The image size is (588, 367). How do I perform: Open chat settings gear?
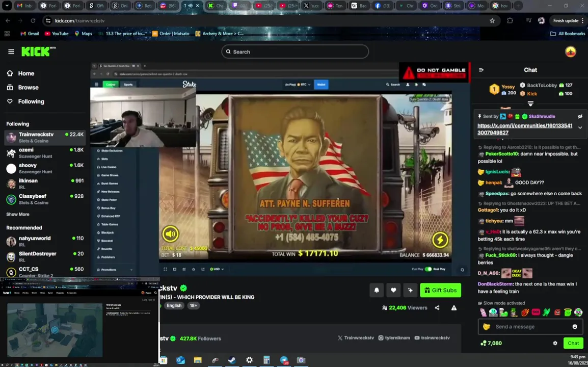[x=555, y=343]
